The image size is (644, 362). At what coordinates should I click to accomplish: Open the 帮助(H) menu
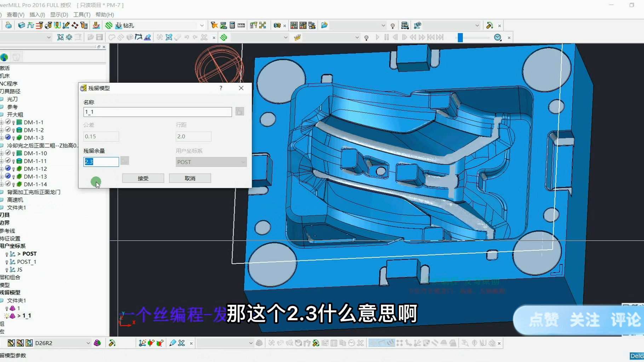(x=105, y=14)
